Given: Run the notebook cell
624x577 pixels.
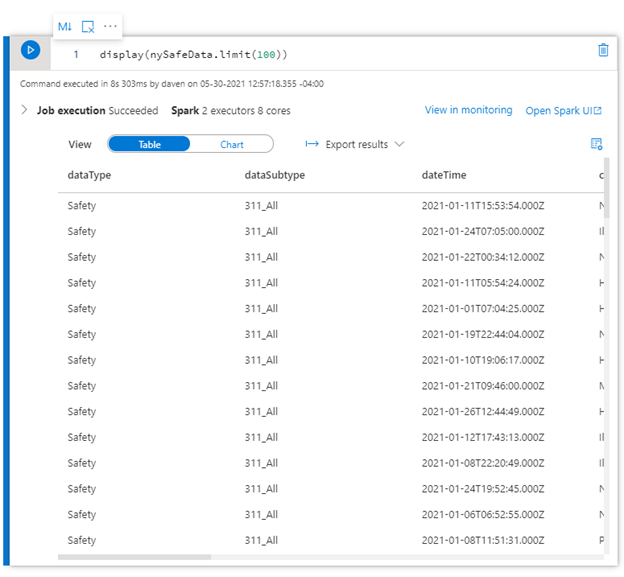Looking at the screenshot, I should pyautogui.click(x=30, y=50).
